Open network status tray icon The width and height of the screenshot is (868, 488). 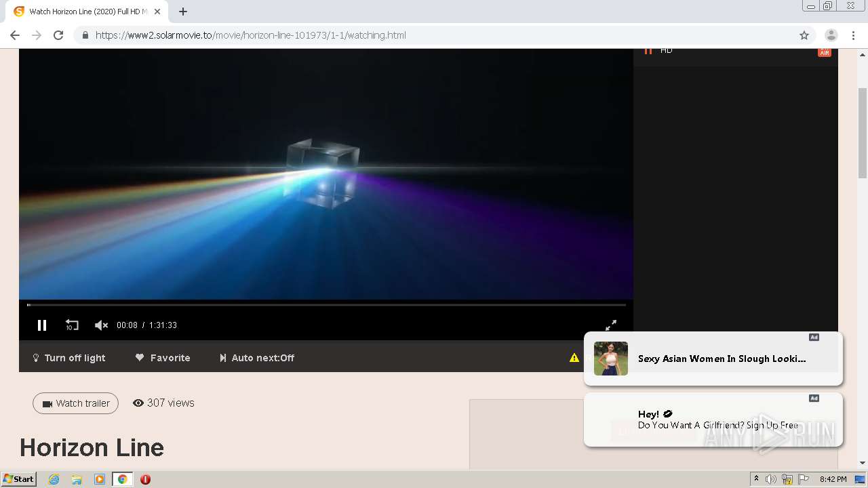pos(787,479)
